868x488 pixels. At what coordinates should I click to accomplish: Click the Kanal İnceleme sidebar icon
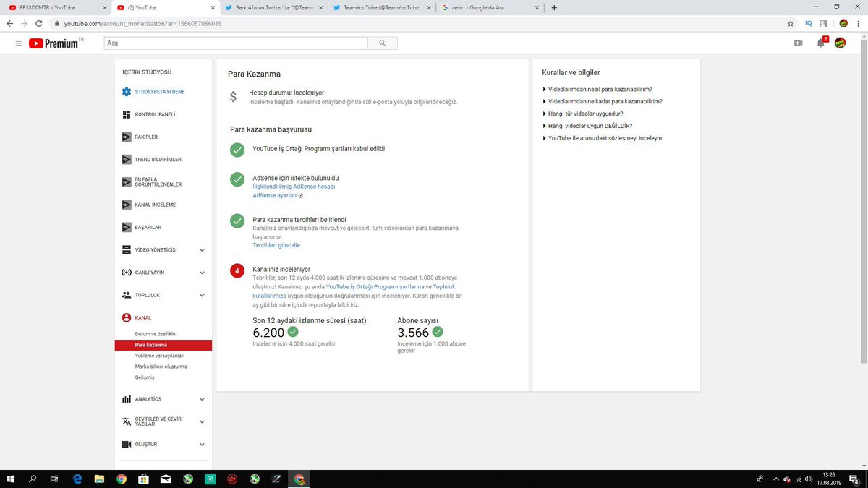click(127, 205)
